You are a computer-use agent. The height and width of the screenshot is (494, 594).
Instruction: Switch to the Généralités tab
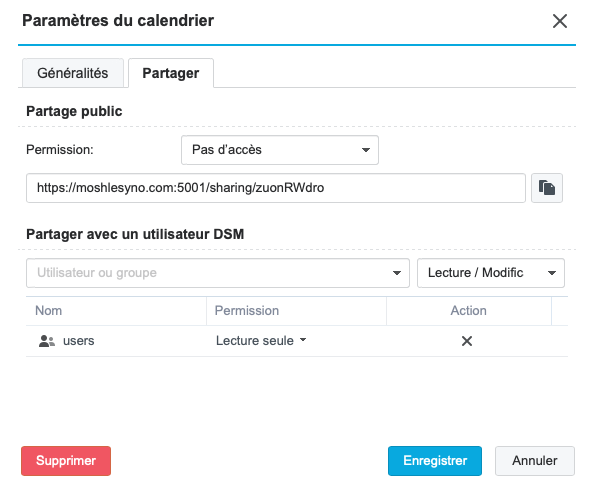click(73, 73)
